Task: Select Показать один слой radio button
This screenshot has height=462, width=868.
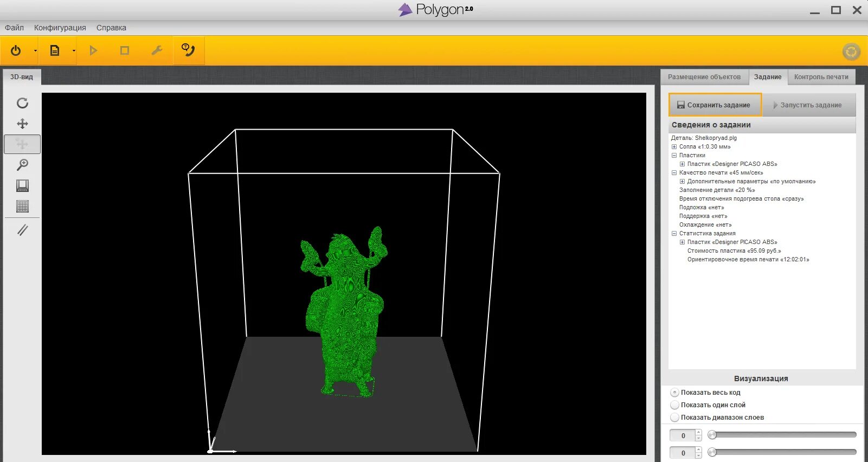Action: [x=675, y=405]
